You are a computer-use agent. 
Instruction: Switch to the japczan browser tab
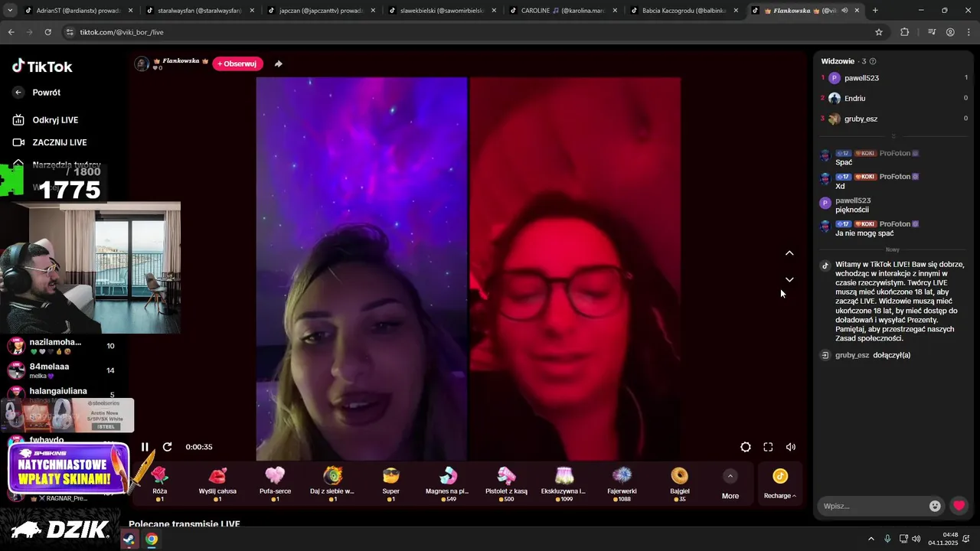coord(320,11)
